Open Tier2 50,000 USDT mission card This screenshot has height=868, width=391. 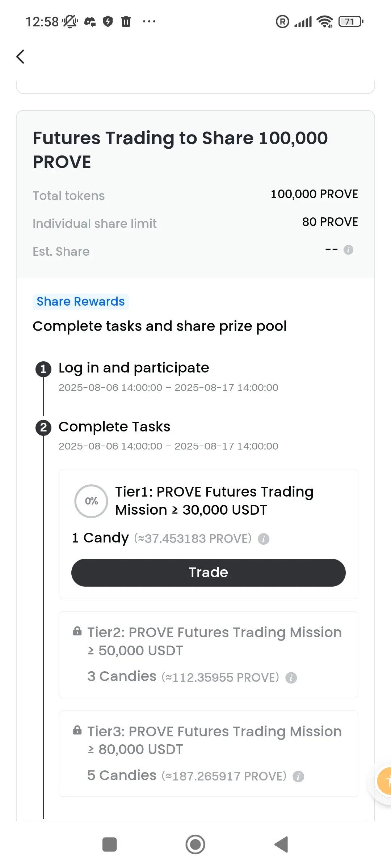point(209,655)
